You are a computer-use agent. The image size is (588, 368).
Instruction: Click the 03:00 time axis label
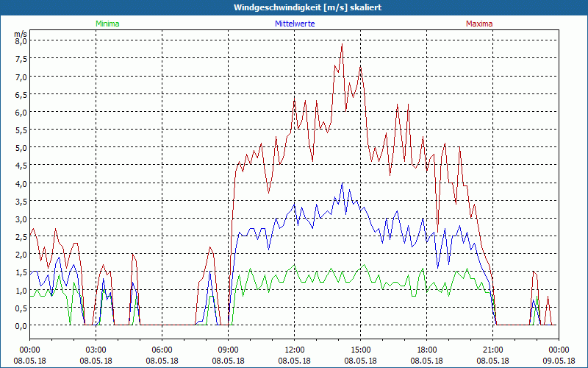pos(96,350)
